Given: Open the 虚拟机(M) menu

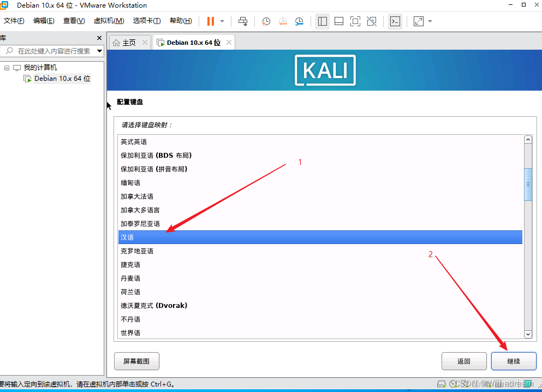Looking at the screenshot, I should click(109, 21).
